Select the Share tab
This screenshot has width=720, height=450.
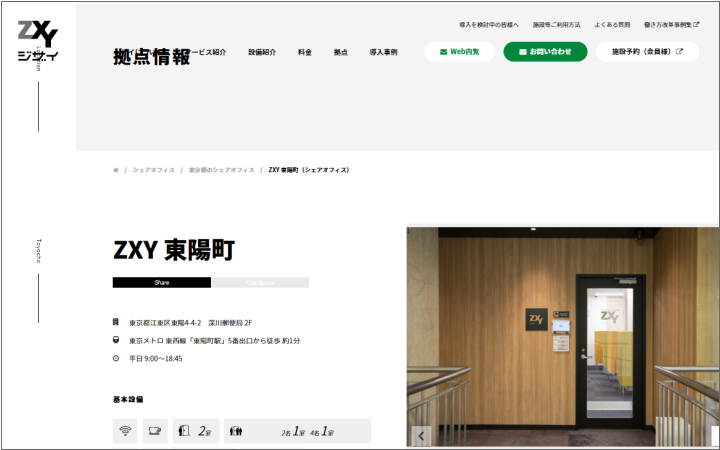pyautogui.click(x=162, y=282)
